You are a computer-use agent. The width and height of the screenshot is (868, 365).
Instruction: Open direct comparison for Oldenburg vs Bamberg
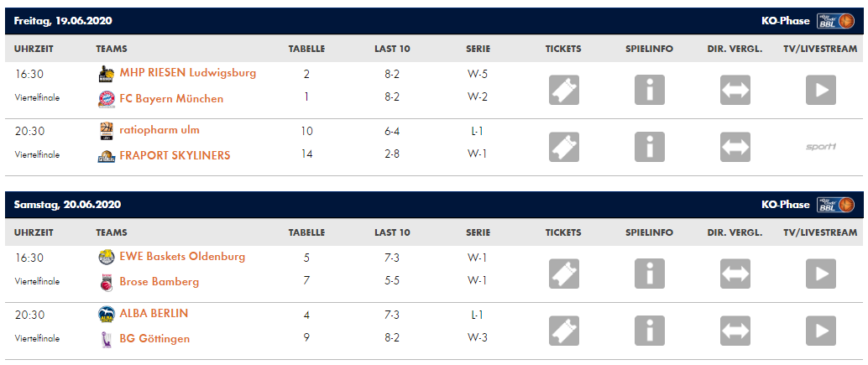click(735, 274)
